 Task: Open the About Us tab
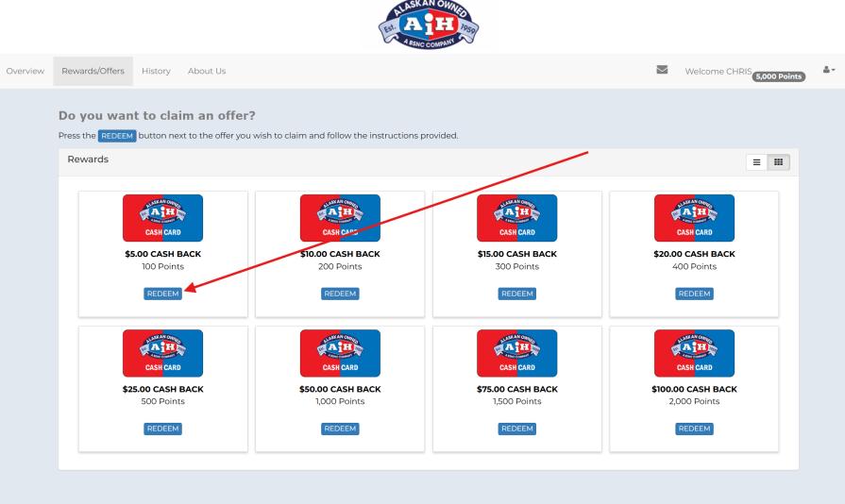coord(207,71)
